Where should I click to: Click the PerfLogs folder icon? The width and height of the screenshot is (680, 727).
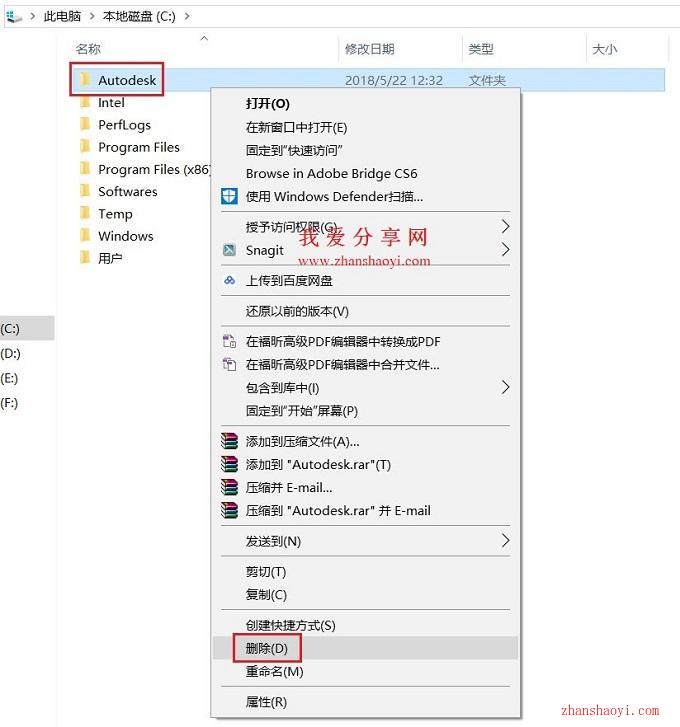[85, 124]
